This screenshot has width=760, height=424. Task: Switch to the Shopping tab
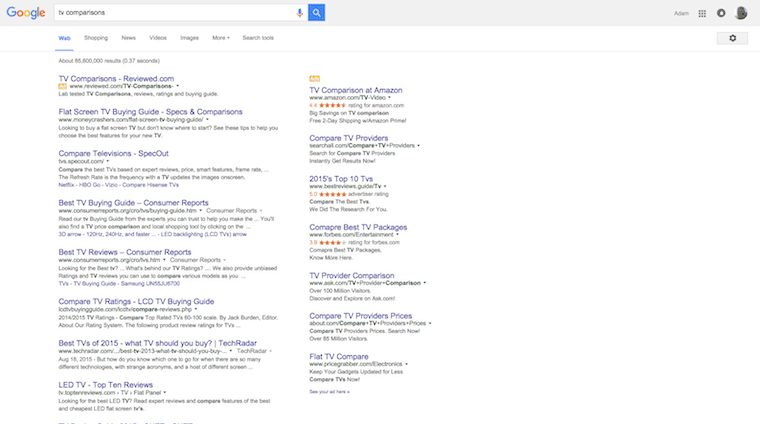click(x=96, y=38)
